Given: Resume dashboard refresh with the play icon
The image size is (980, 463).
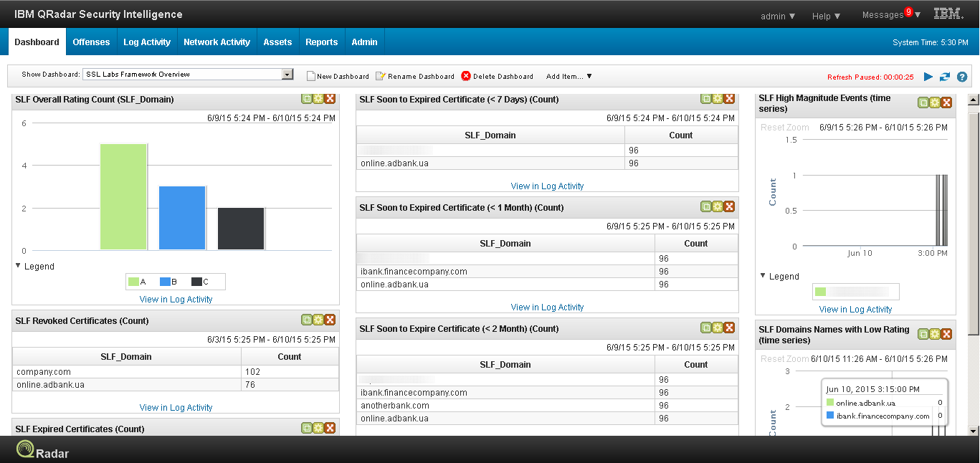Looking at the screenshot, I should (928, 77).
